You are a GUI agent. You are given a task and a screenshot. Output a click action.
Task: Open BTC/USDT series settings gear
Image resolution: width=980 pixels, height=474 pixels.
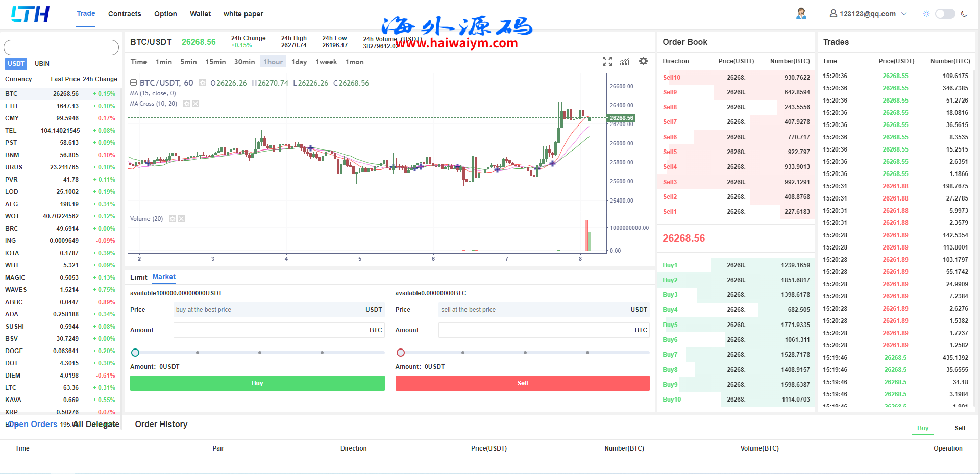tap(203, 83)
